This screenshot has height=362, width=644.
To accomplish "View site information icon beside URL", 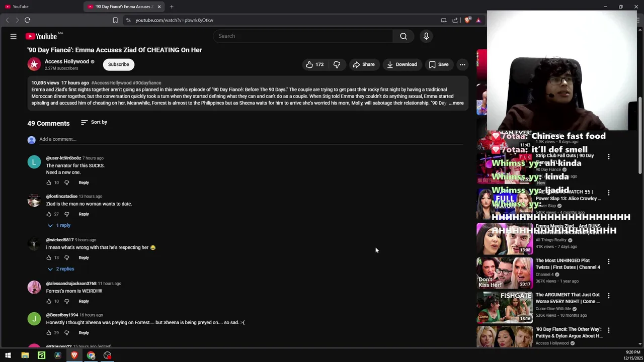I will pyautogui.click(x=128, y=20).
